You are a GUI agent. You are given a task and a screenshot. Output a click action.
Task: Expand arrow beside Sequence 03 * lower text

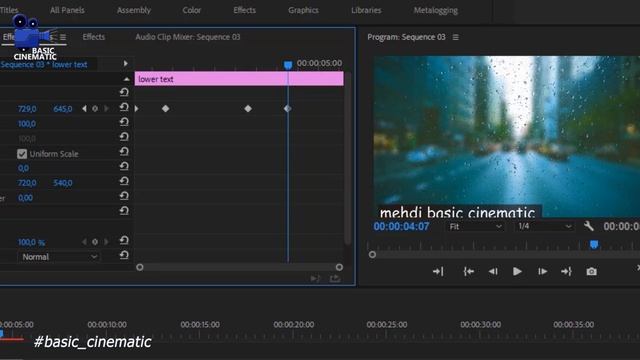click(125, 64)
